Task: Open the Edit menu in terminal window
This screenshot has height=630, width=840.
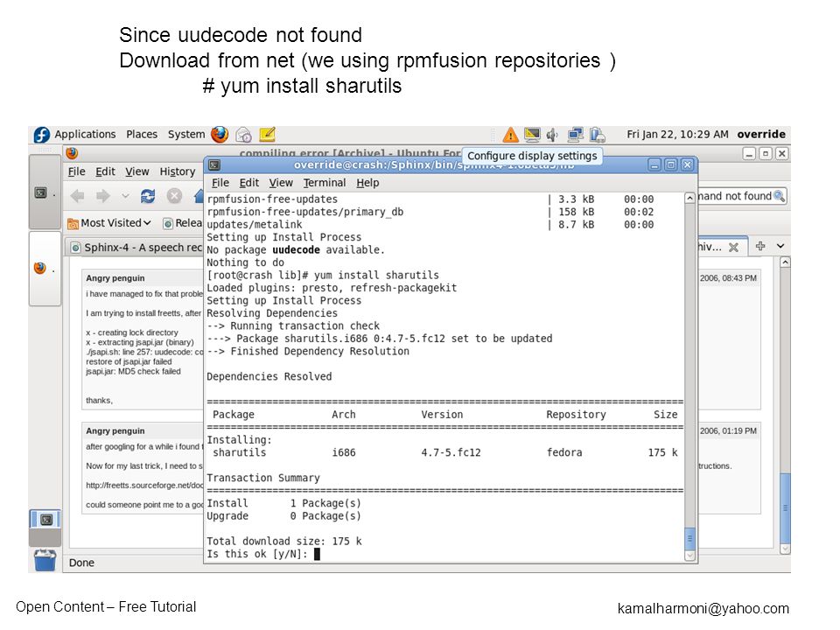Action: pyautogui.click(x=249, y=183)
